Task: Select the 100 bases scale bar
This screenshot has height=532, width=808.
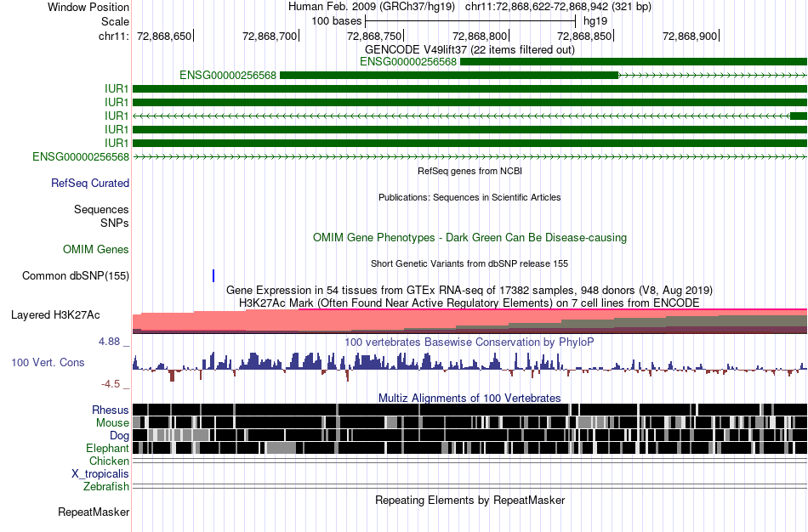Action: pos(470,21)
